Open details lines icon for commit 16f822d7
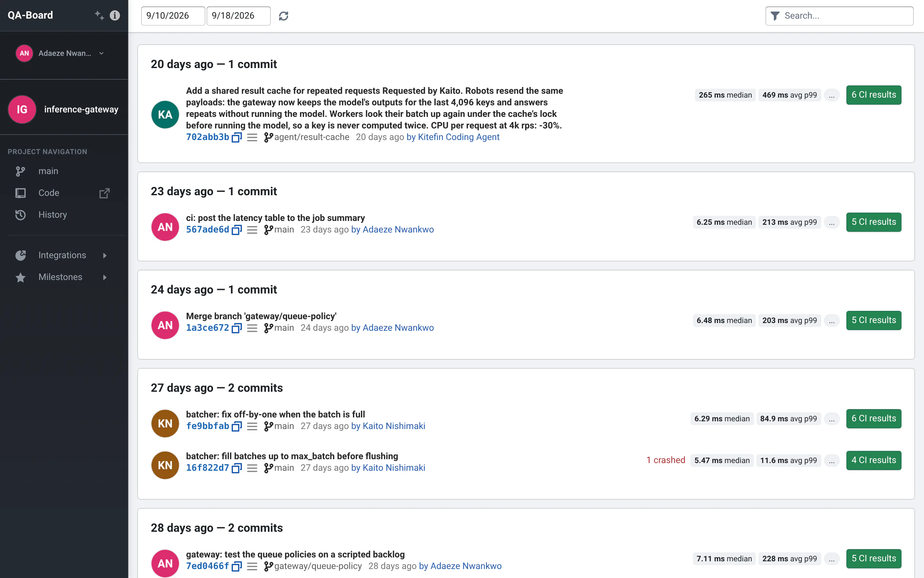The height and width of the screenshot is (578, 924). 252,468
